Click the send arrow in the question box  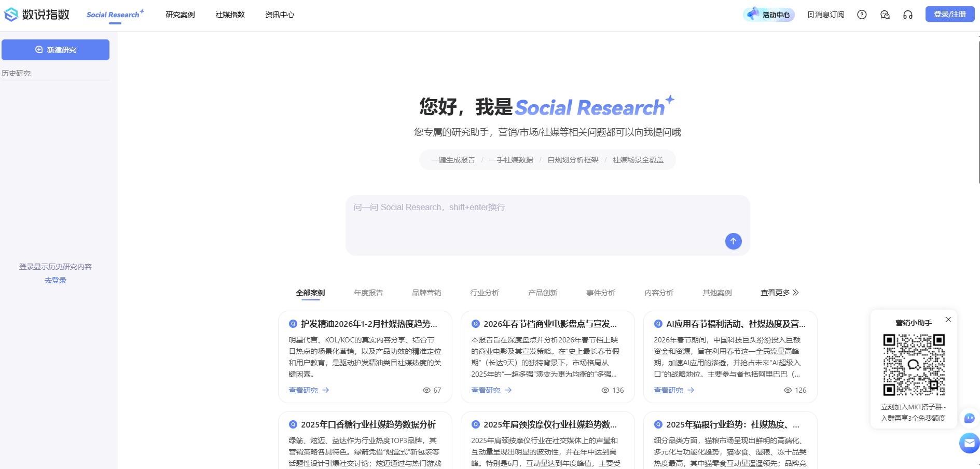coord(733,241)
